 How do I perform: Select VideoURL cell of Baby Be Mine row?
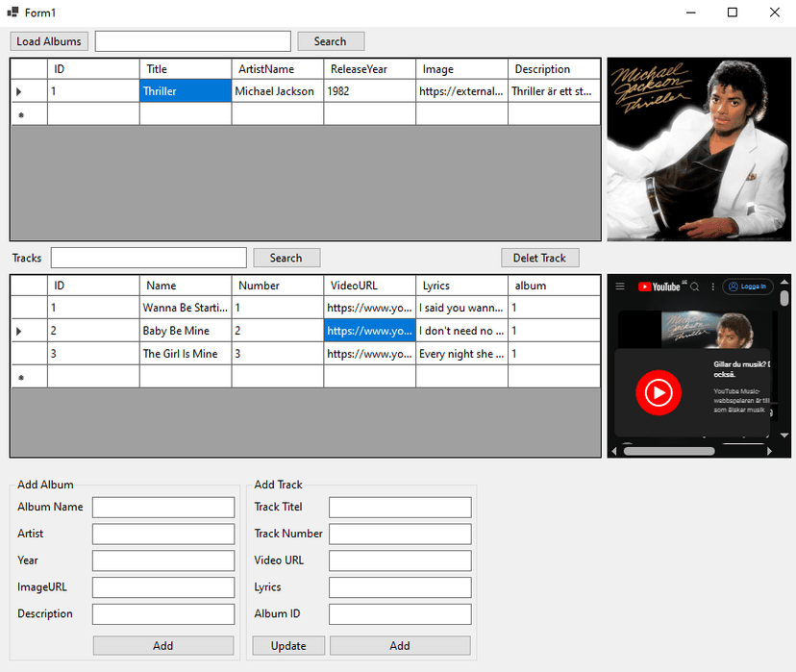tap(369, 331)
